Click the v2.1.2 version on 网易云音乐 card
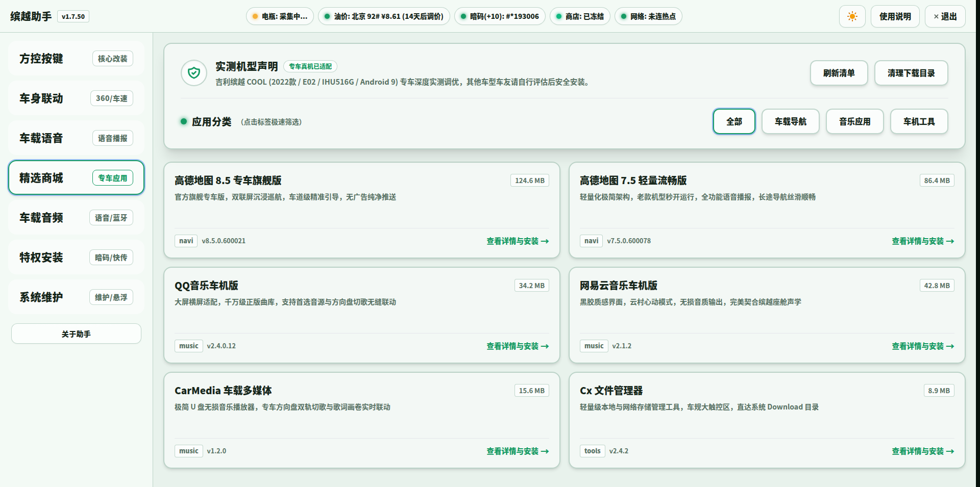Image resolution: width=980 pixels, height=487 pixels. tap(622, 346)
